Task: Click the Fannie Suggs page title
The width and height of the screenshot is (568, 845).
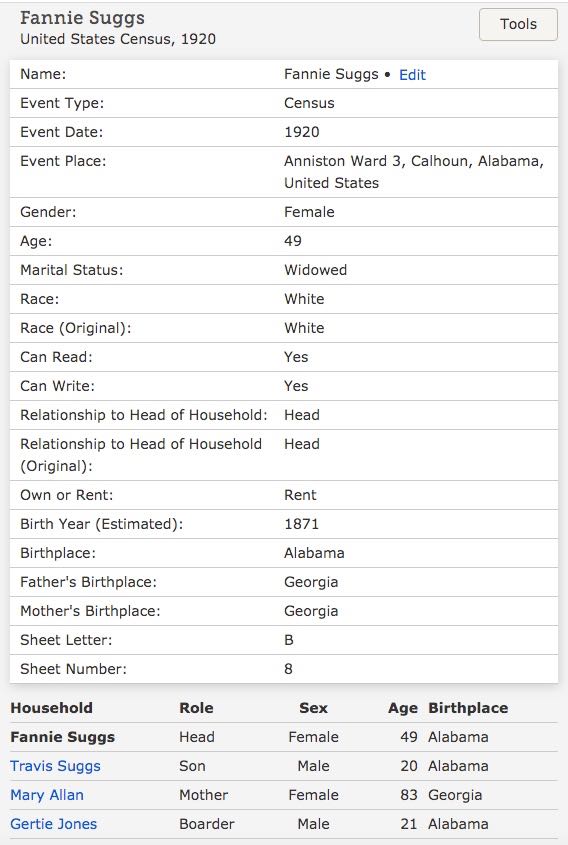Action: (82, 18)
